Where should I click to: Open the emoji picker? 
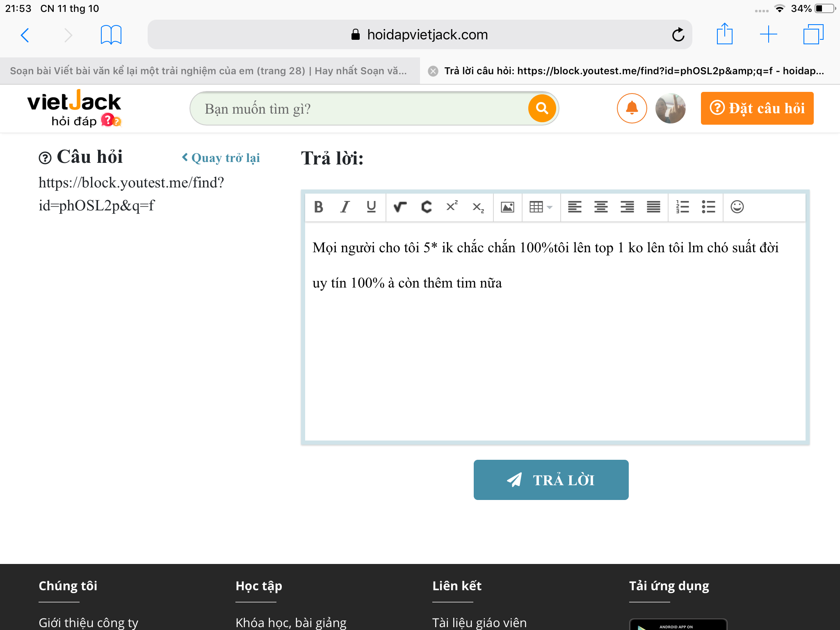(737, 207)
